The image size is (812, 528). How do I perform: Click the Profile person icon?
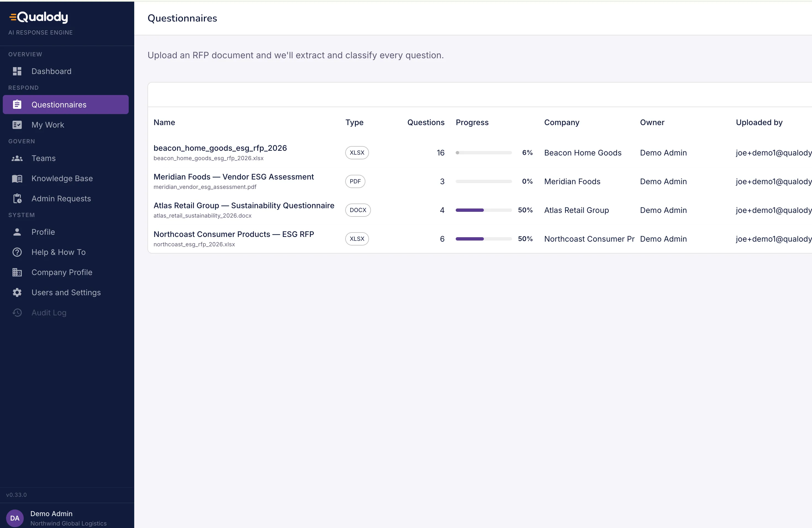click(x=17, y=232)
